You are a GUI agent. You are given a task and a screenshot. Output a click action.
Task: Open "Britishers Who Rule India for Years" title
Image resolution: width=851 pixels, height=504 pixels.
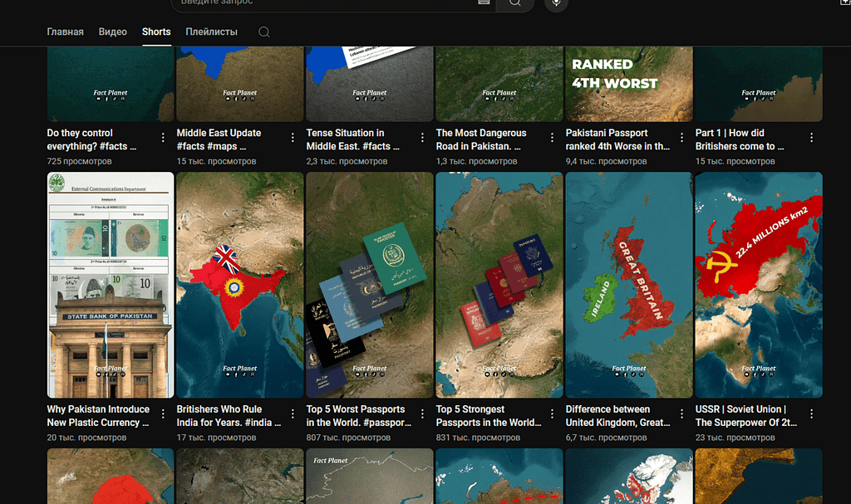[x=229, y=415]
